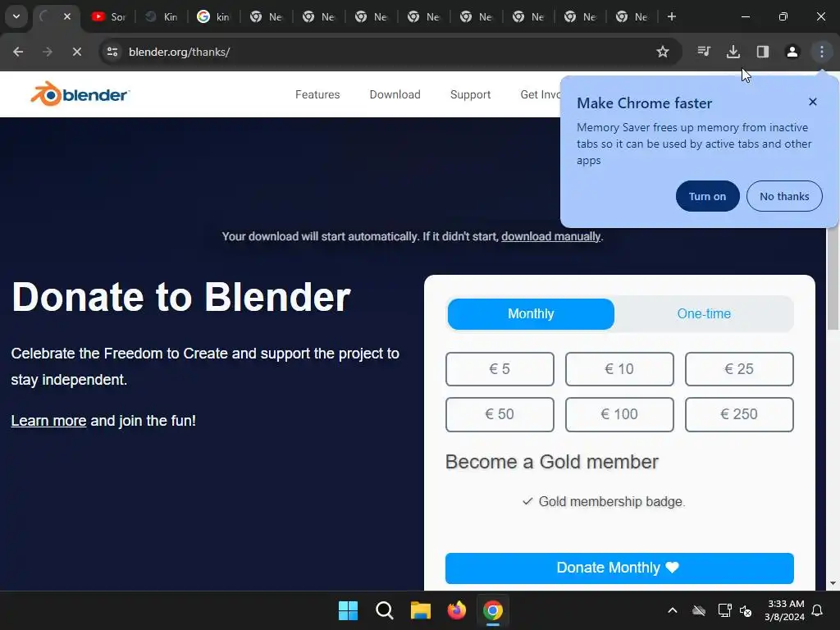Choose the € 50 donation amount
The image size is (840, 630).
[x=500, y=414]
